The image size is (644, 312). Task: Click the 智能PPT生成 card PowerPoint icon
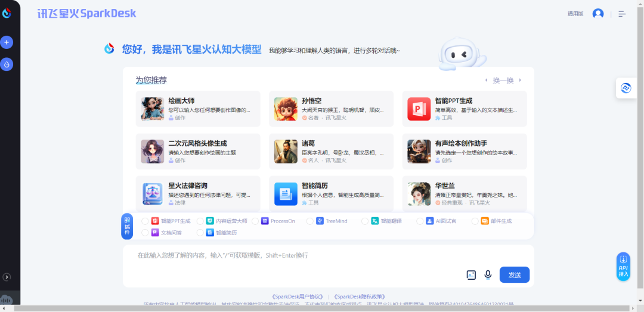pyautogui.click(x=419, y=109)
